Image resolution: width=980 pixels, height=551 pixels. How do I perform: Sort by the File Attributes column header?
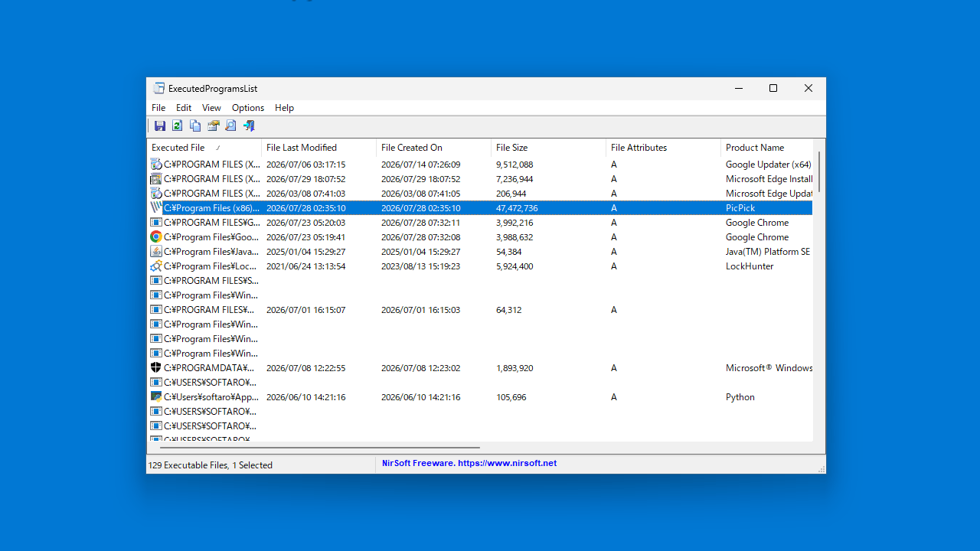click(x=663, y=148)
